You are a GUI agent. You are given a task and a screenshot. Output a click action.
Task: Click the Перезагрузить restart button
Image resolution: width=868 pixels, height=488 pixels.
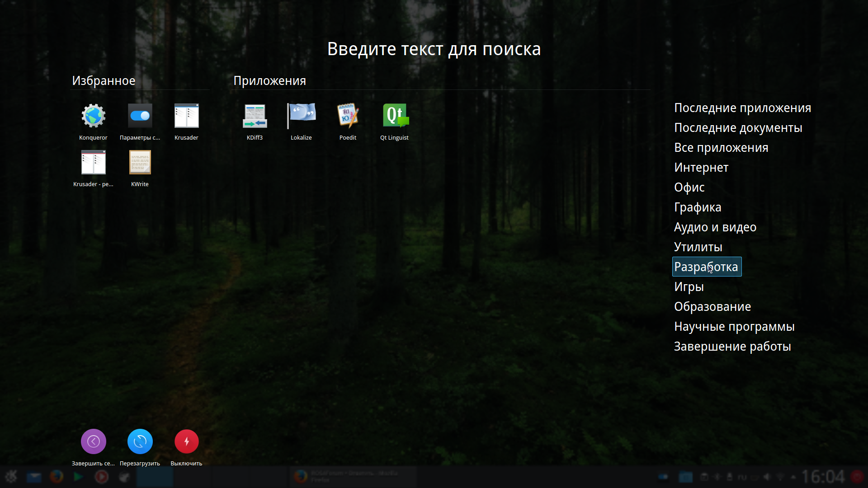tap(140, 441)
